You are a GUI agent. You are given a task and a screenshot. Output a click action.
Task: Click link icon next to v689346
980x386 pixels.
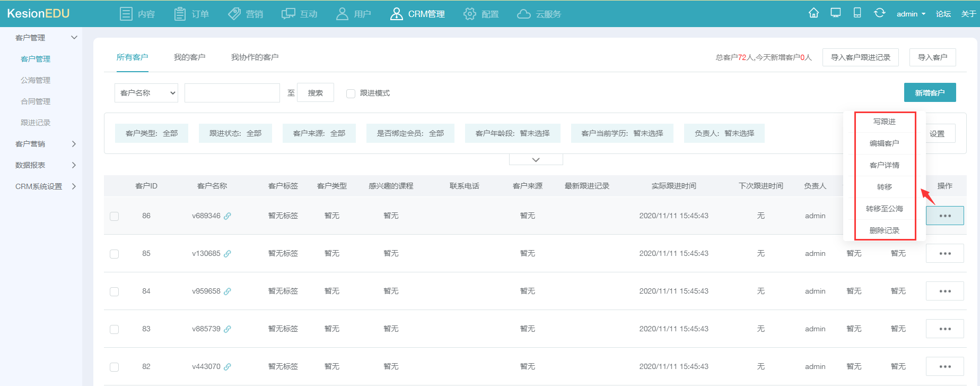coord(227,216)
